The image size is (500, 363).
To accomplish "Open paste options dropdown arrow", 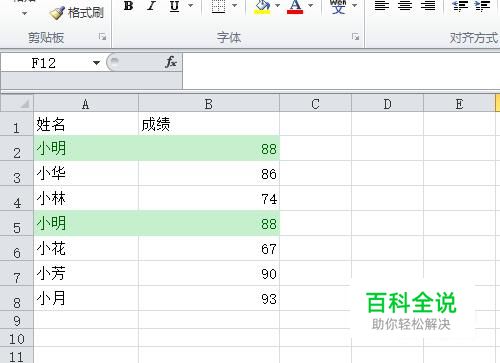I will coord(24,14).
